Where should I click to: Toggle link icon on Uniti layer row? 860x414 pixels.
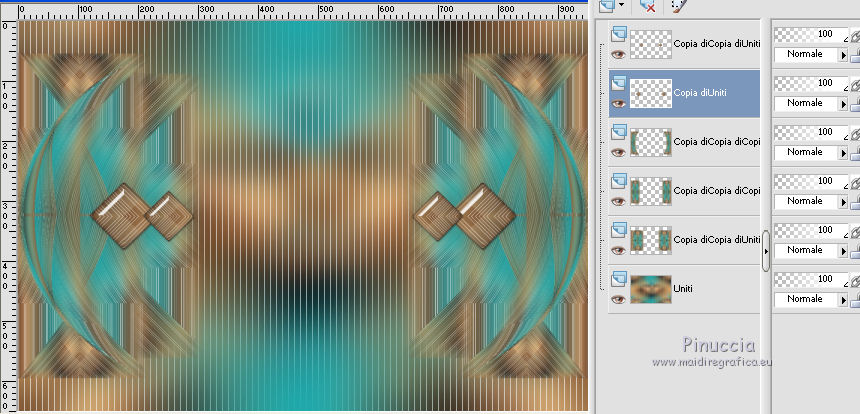click(855, 279)
